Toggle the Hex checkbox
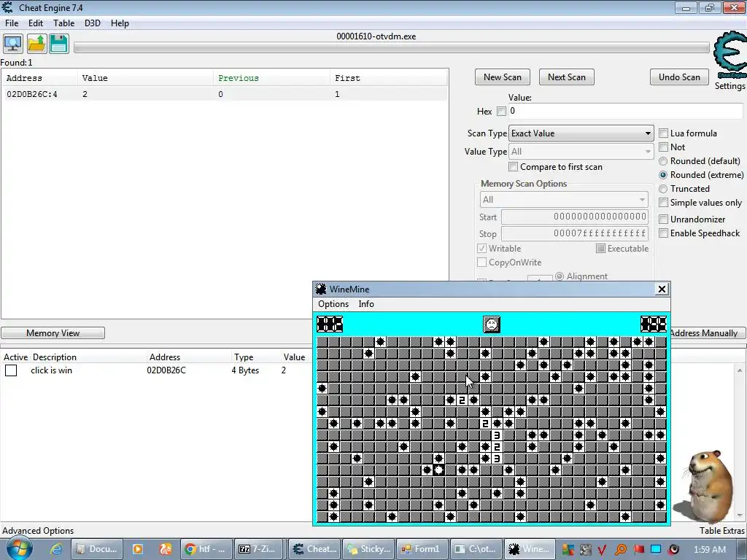 click(x=501, y=111)
